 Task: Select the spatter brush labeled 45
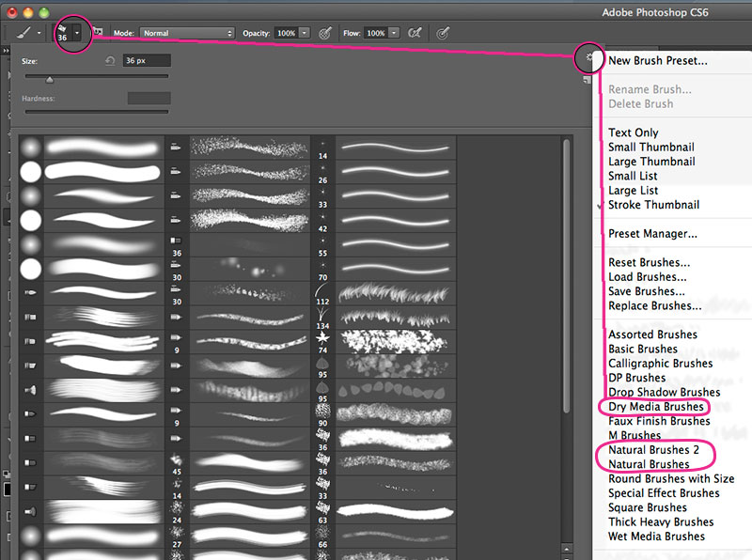tap(238, 463)
